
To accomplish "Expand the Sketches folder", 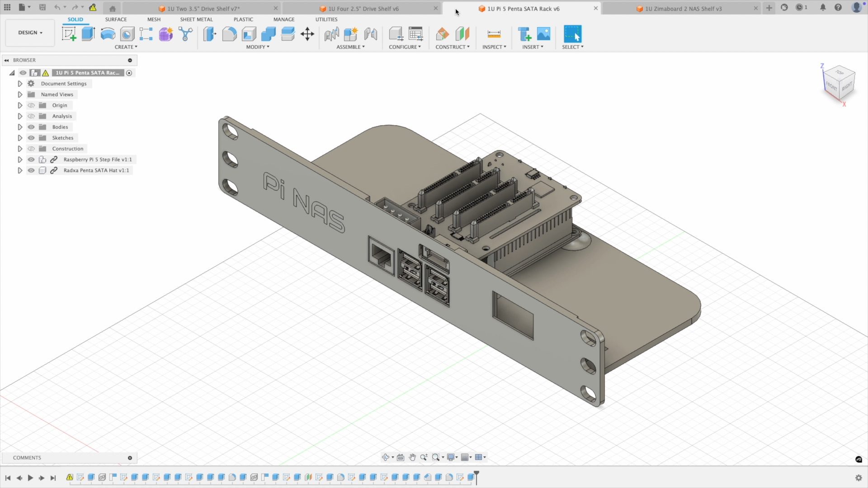I will [x=20, y=138].
